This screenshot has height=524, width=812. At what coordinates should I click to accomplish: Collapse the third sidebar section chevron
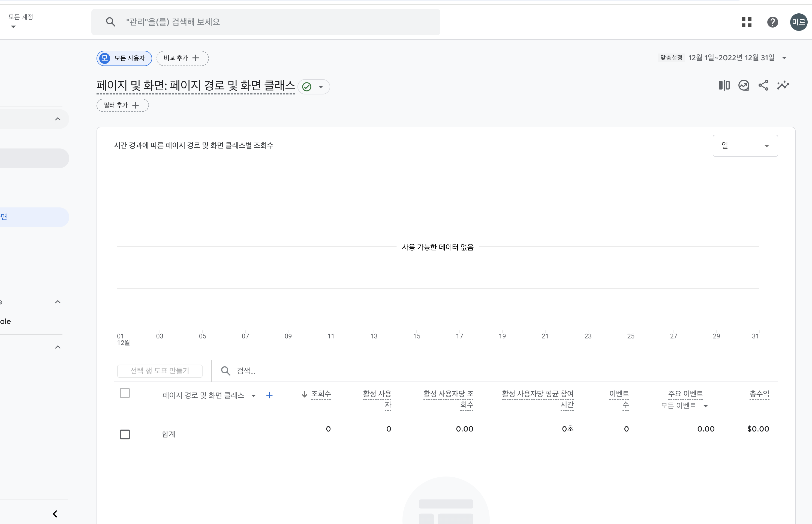[58, 347]
